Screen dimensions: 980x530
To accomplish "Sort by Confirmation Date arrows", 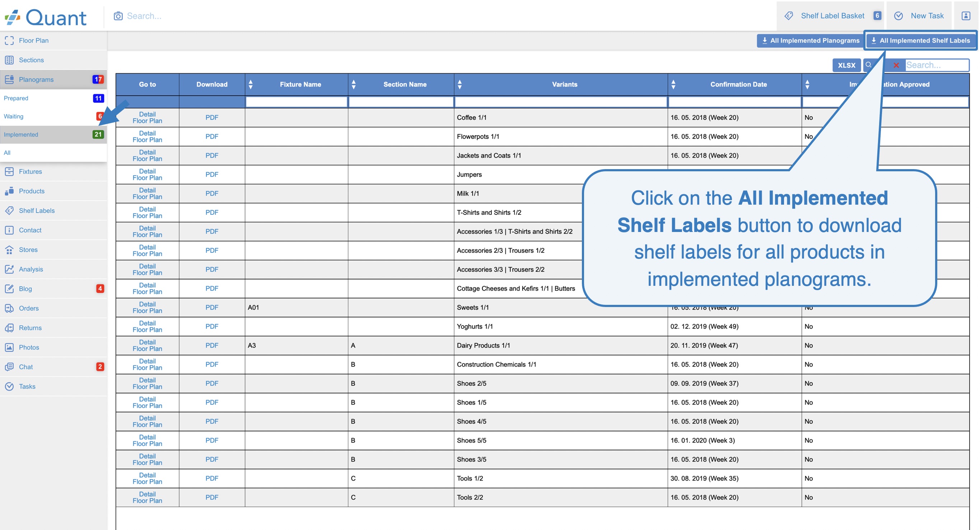I will click(x=673, y=84).
